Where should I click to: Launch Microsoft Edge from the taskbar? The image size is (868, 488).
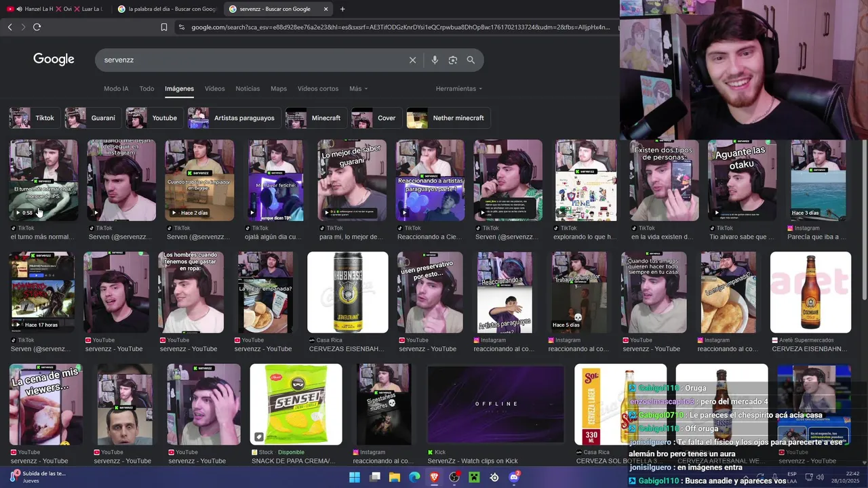point(414,477)
